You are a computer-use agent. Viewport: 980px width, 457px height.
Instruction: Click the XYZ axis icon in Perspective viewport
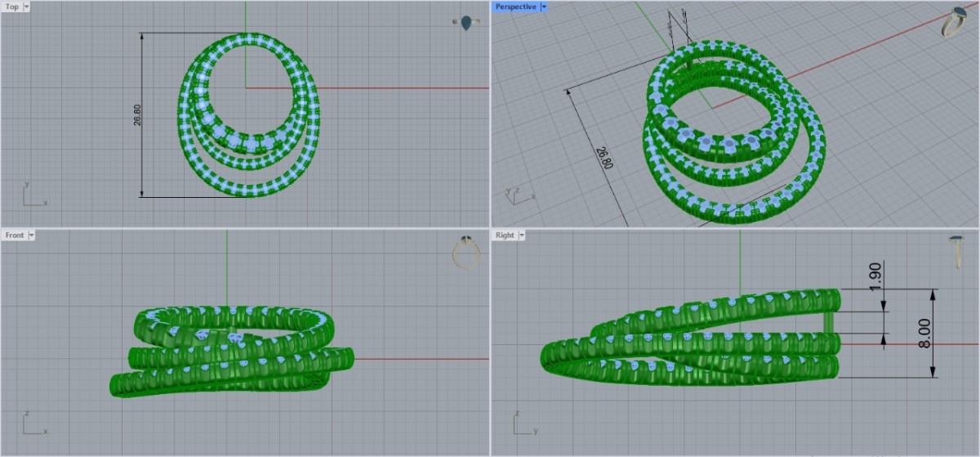(519, 195)
